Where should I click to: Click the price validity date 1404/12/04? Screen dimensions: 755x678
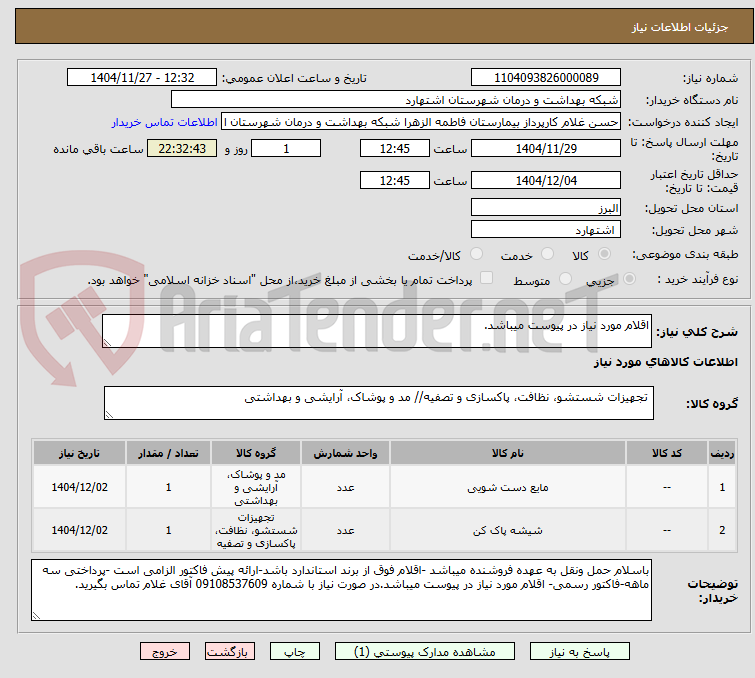(546, 180)
